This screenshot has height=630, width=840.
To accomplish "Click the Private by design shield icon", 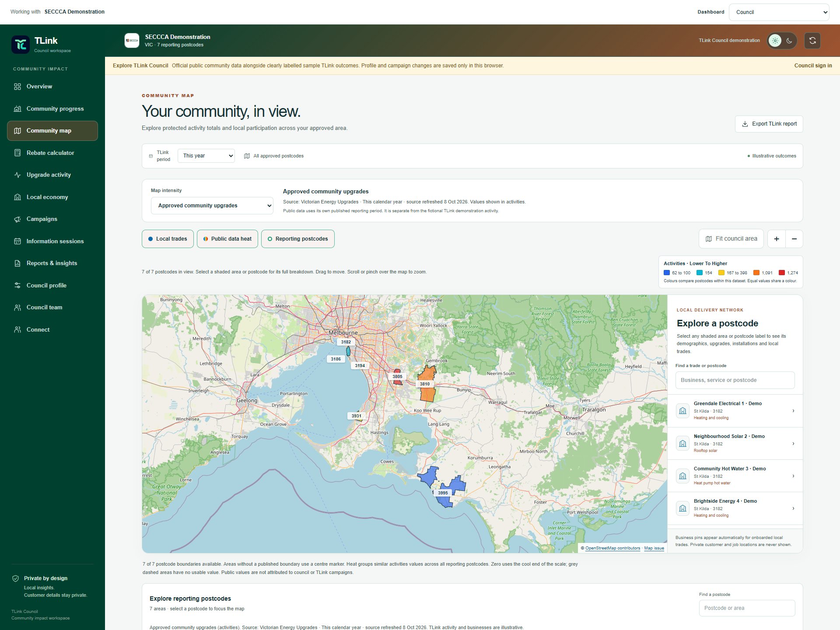I will pyautogui.click(x=16, y=578).
